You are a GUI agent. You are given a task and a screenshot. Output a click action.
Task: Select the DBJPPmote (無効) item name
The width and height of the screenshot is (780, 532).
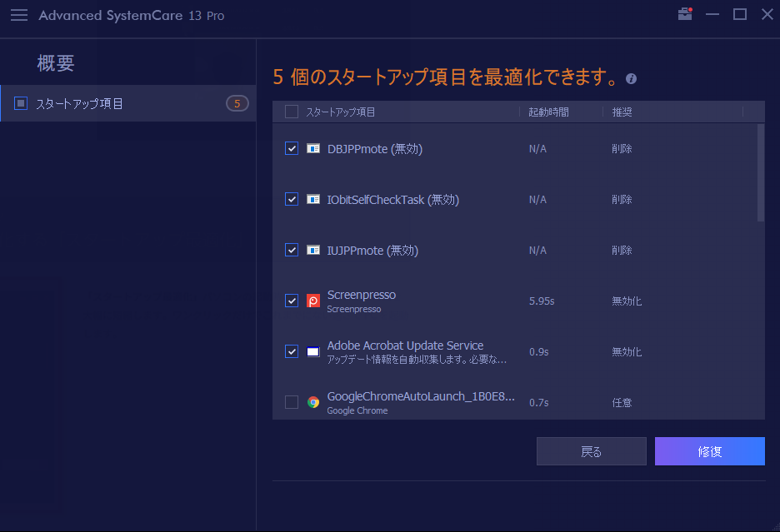tap(374, 149)
